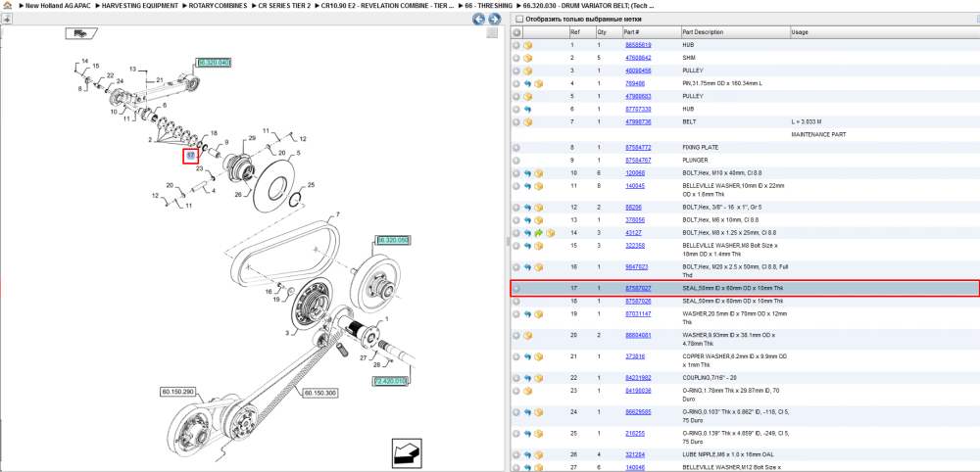The width and height of the screenshot is (980, 472).
Task: Open diagram reference 72.420.010
Action: (x=390, y=381)
